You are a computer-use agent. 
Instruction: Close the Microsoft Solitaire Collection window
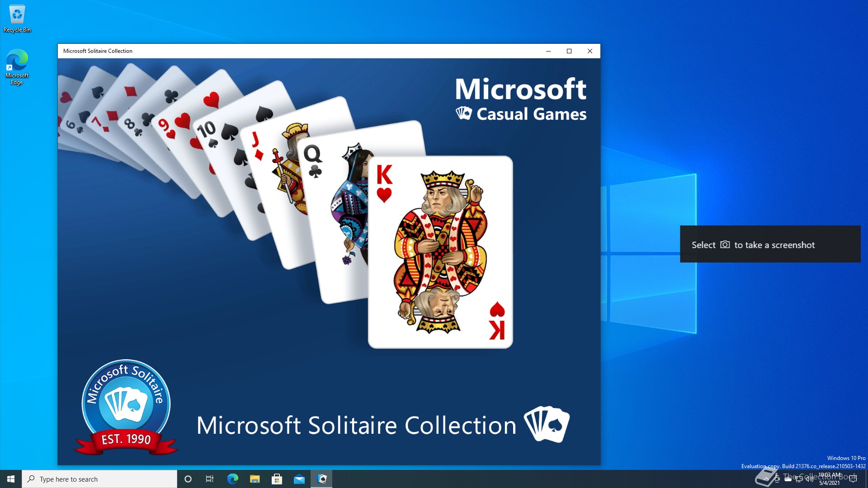tap(590, 51)
